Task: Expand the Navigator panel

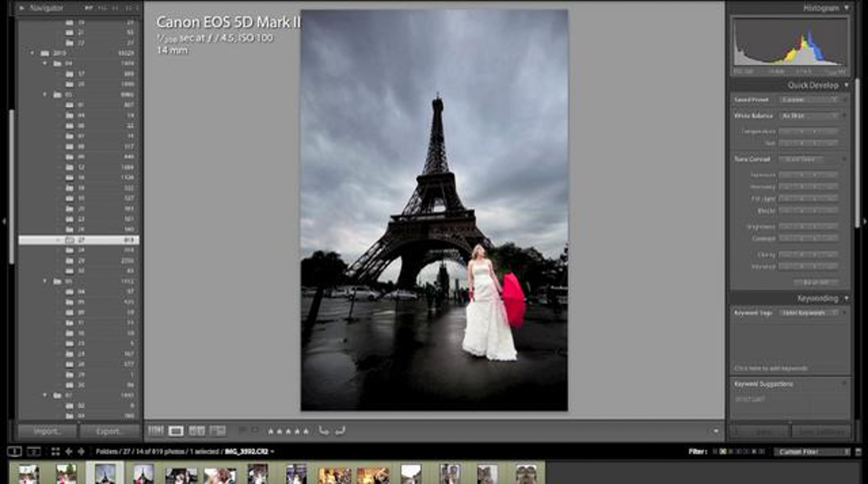Action: tap(22, 8)
